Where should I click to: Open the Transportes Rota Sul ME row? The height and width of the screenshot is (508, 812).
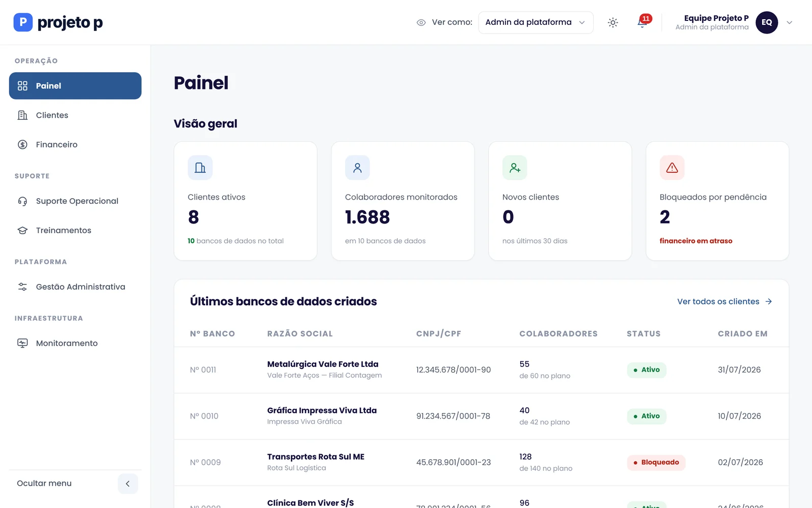481,462
